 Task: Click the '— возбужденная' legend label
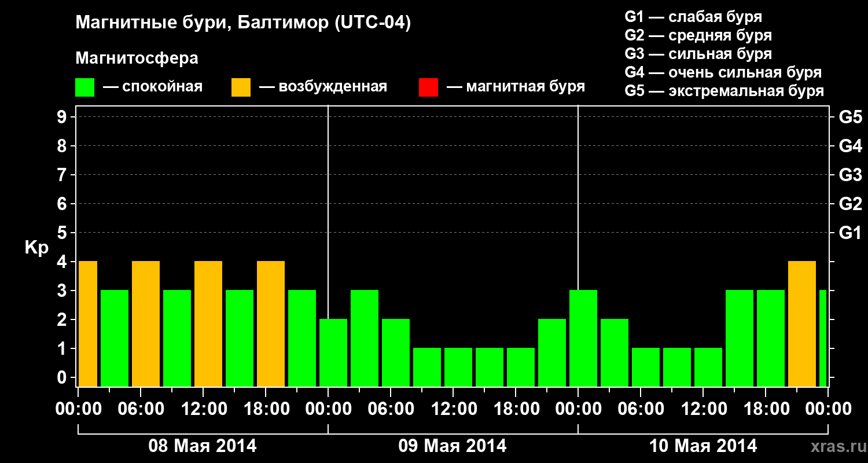[323, 87]
